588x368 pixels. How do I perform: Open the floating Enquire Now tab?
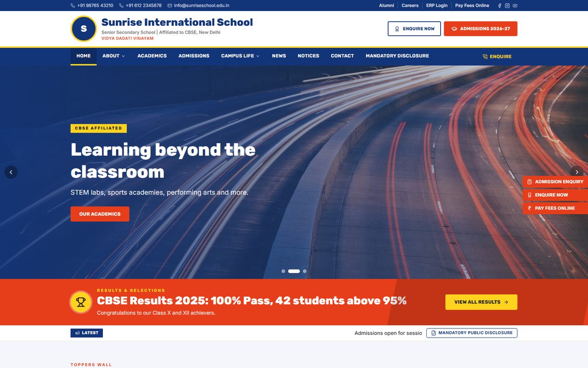[x=555, y=195]
